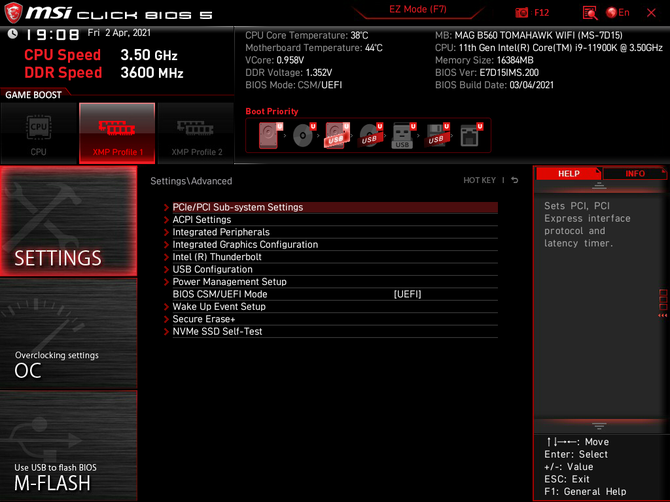
Task: Click the BIOS Ver E7D15IMS.200 text
Action: pos(487,72)
